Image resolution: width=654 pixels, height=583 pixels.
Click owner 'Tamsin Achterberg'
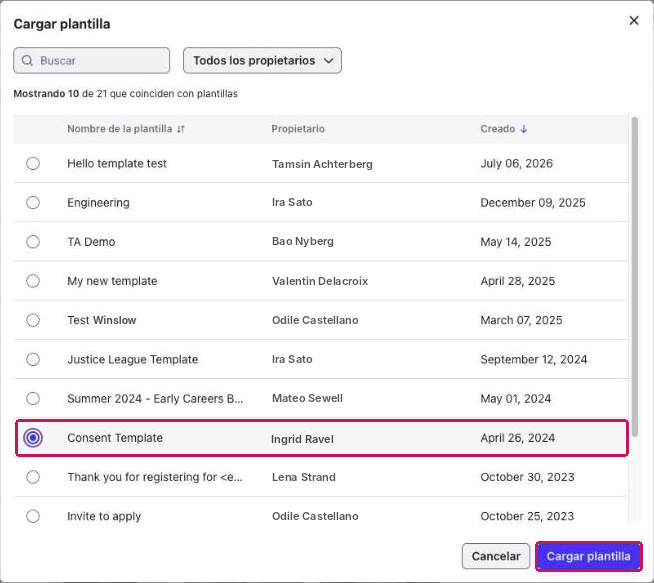click(x=322, y=164)
